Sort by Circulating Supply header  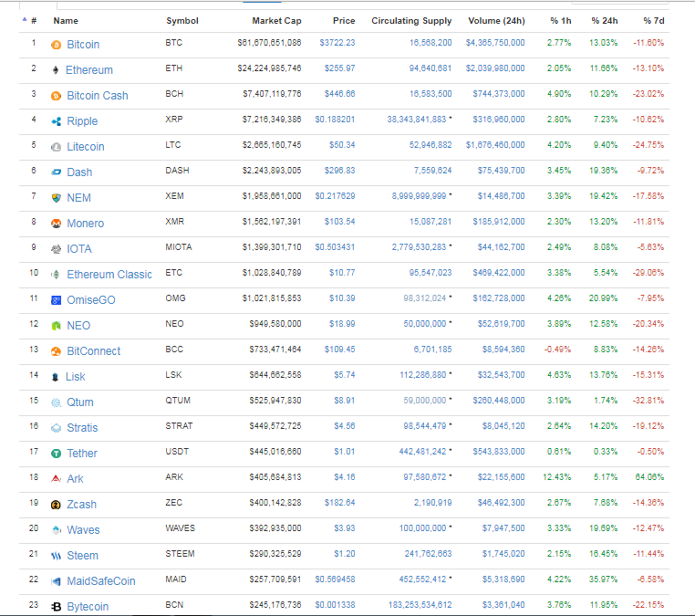(411, 21)
